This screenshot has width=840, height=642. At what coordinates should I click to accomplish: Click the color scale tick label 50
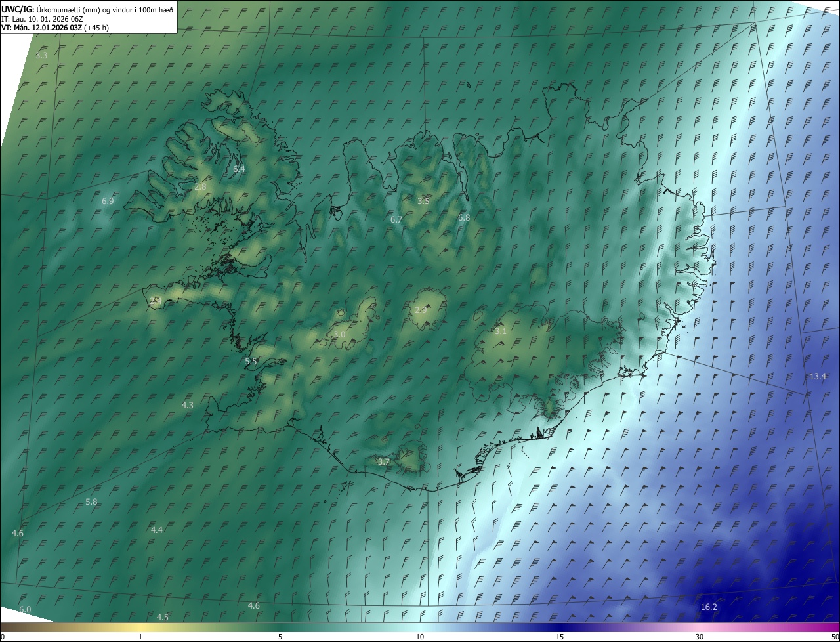[x=835, y=637]
